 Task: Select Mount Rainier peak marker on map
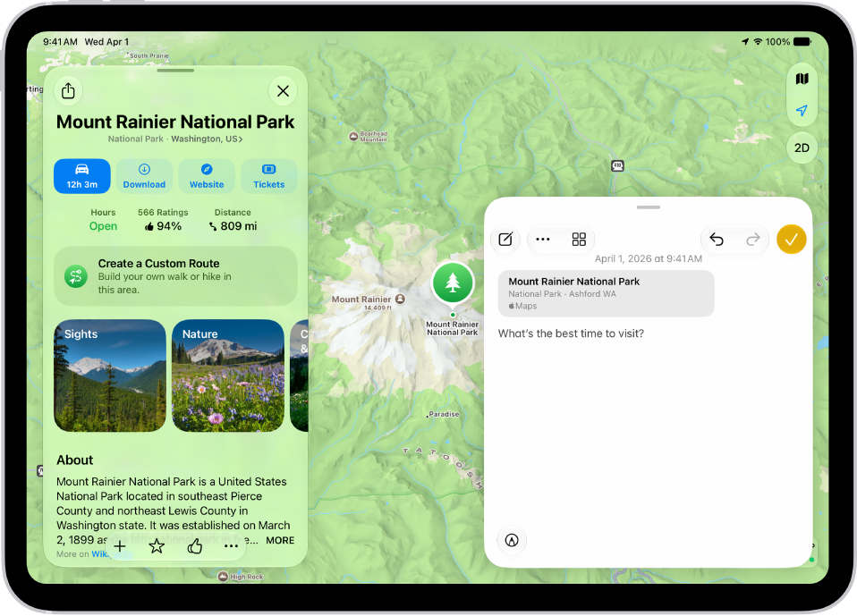tap(400, 299)
